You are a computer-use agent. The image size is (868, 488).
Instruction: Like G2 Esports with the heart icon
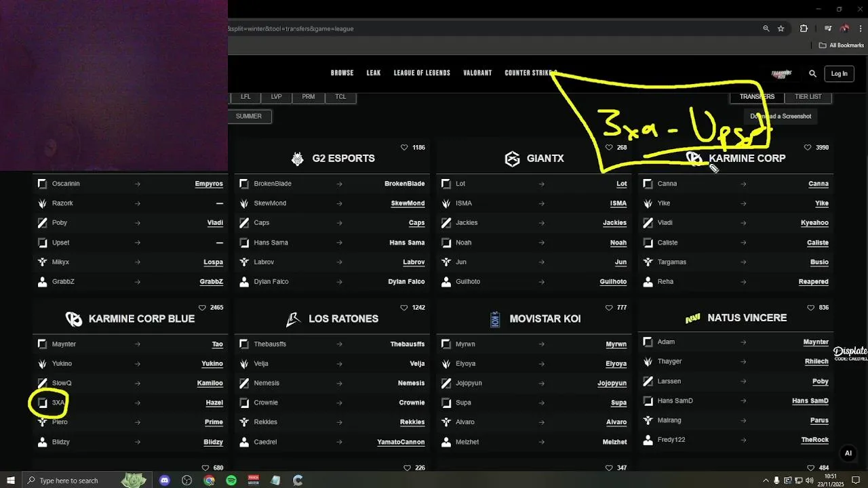405,147
